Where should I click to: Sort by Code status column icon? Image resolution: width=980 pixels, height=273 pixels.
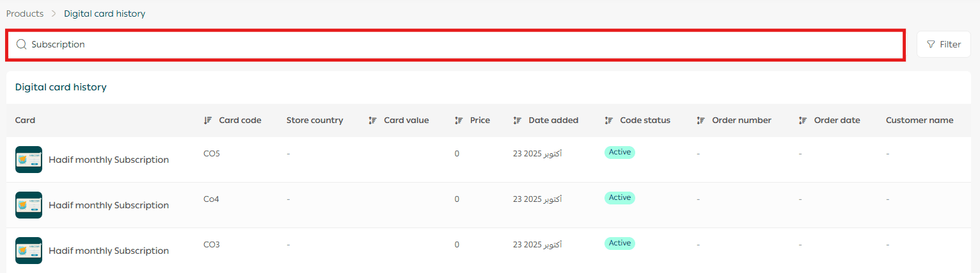pyautogui.click(x=608, y=120)
